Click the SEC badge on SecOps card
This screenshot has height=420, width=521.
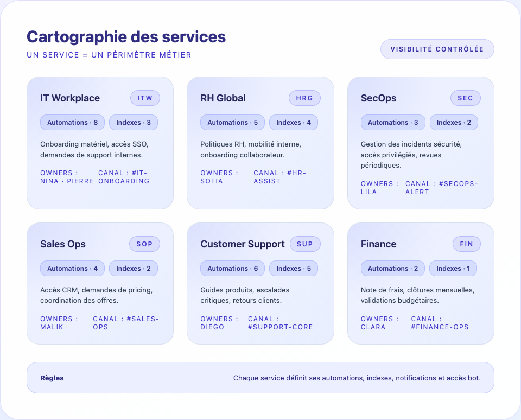465,98
